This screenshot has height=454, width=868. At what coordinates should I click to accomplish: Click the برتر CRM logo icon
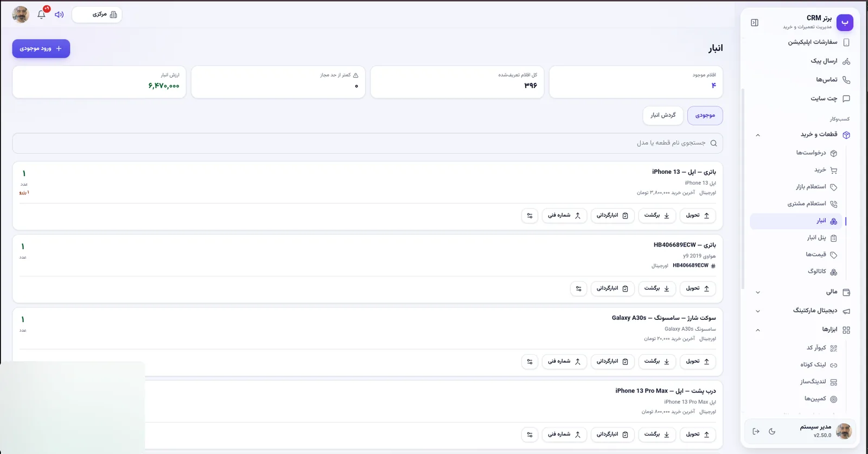pos(845,22)
